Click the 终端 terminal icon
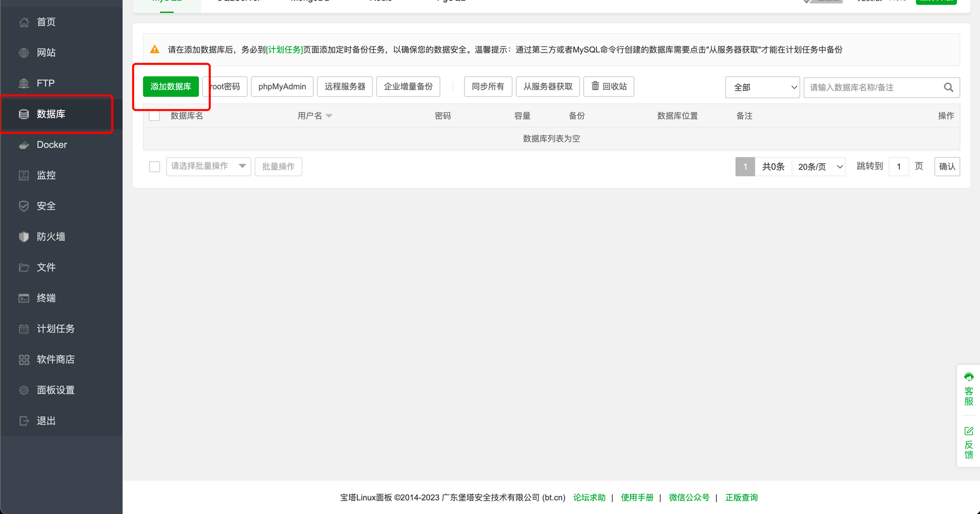The image size is (980, 514). coord(24,298)
